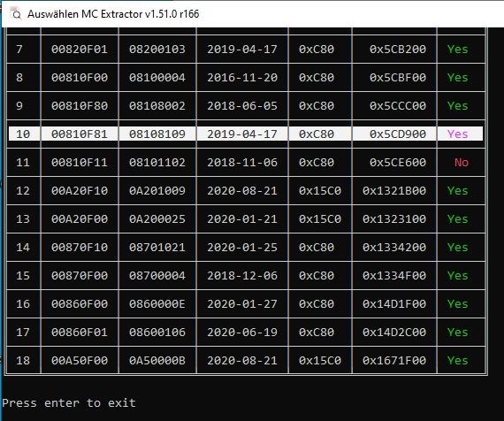This screenshot has width=504, height=421.
Task: Select revision cell 0A50000B
Action: (x=157, y=361)
